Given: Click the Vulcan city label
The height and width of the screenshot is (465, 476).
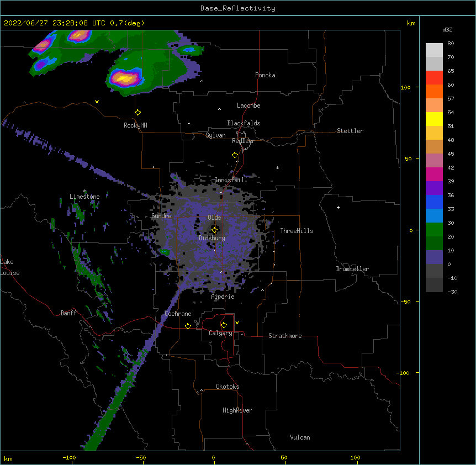Looking at the screenshot, I should (300, 437).
